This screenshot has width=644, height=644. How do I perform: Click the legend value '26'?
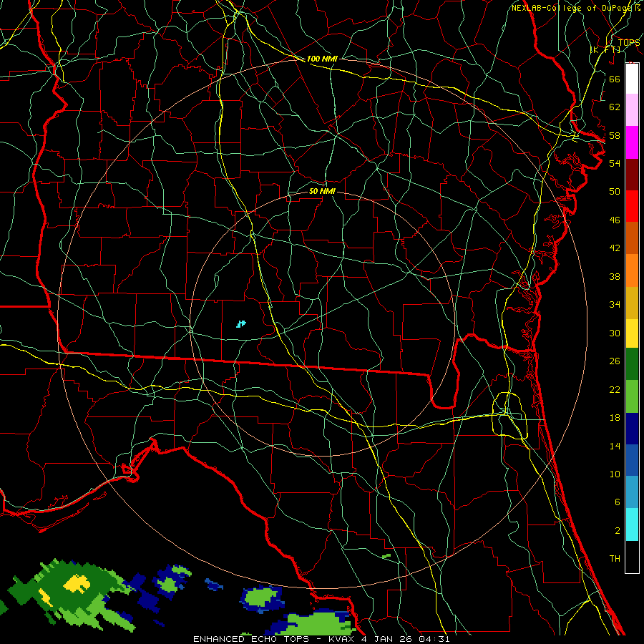pyautogui.click(x=615, y=361)
